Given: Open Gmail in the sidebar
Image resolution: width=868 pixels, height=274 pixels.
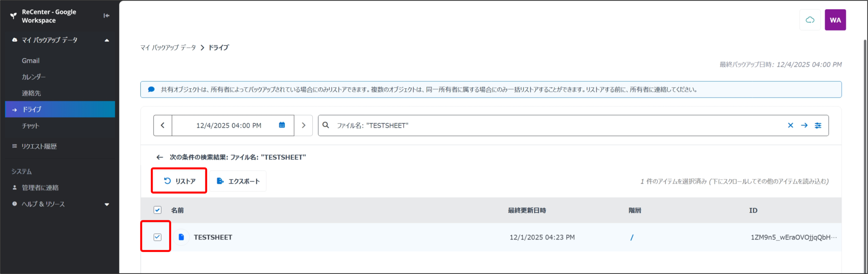Looking at the screenshot, I should [x=31, y=61].
